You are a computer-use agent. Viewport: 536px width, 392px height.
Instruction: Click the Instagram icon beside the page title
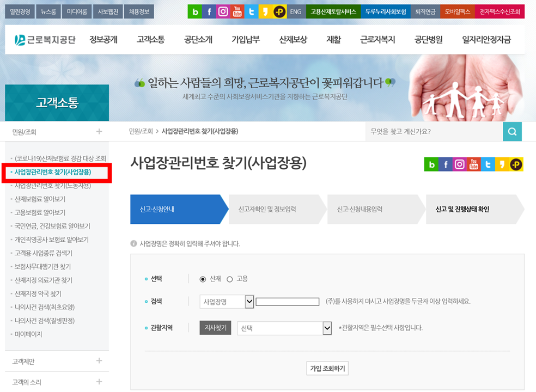459,164
